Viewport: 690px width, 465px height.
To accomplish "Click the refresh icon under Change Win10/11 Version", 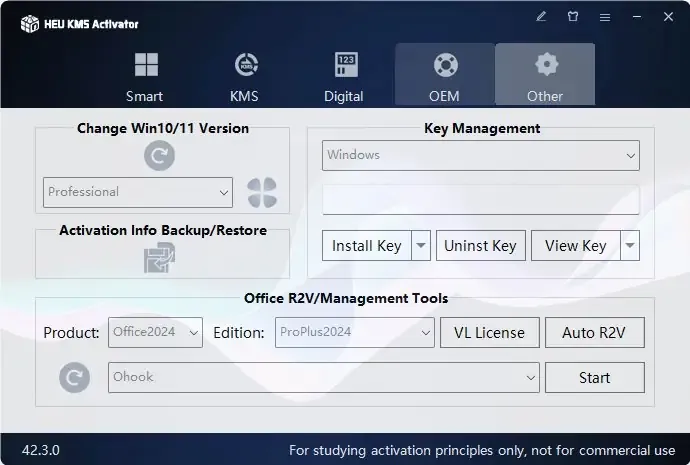I will (159, 155).
